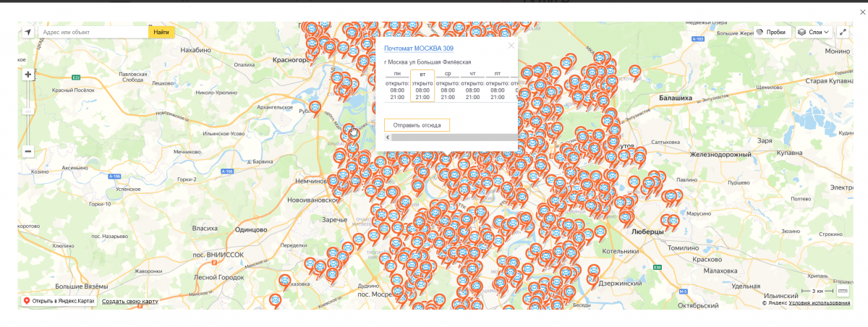The width and height of the screenshot is (868, 327).
Task: Zoom in with the plus button
Action: 27,74
